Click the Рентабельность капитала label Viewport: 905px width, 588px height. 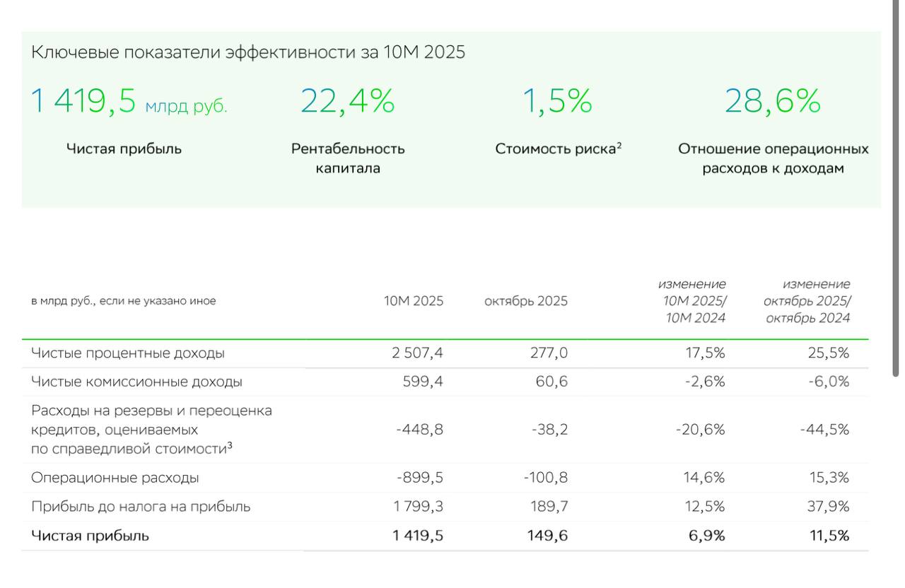[x=348, y=158]
